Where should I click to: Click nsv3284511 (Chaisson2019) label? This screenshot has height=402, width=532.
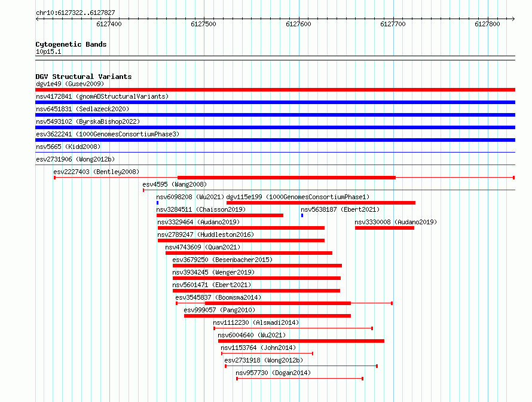click(201, 209)
